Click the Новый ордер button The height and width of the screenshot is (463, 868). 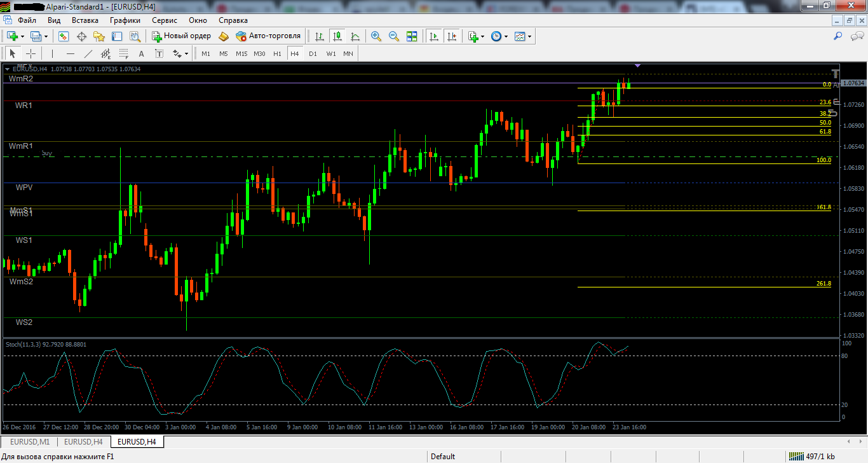pyautogui.click(x=182, y=36)
